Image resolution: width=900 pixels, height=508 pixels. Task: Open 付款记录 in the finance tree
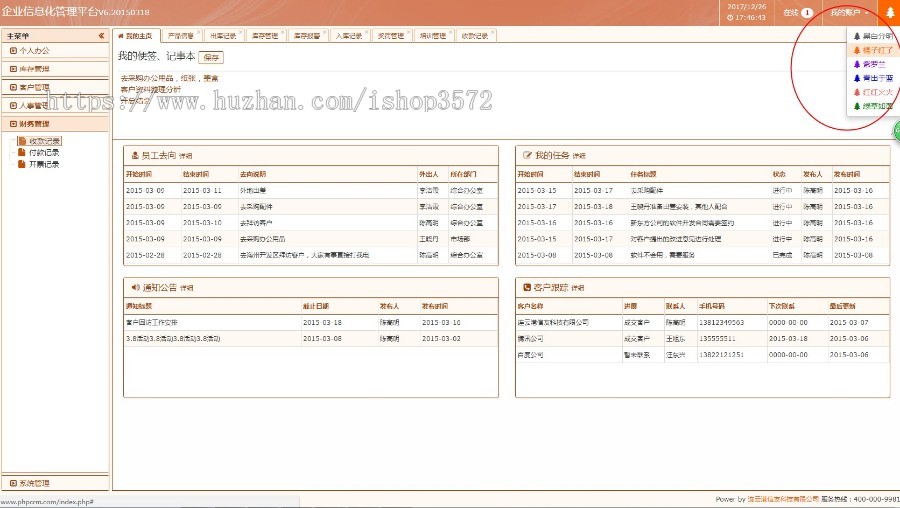(44, 153)
